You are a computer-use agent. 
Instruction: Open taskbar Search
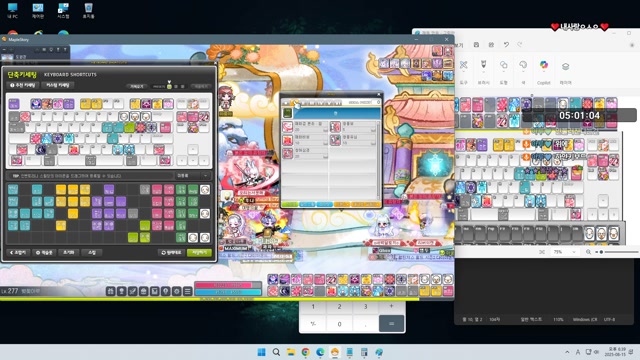276,352
